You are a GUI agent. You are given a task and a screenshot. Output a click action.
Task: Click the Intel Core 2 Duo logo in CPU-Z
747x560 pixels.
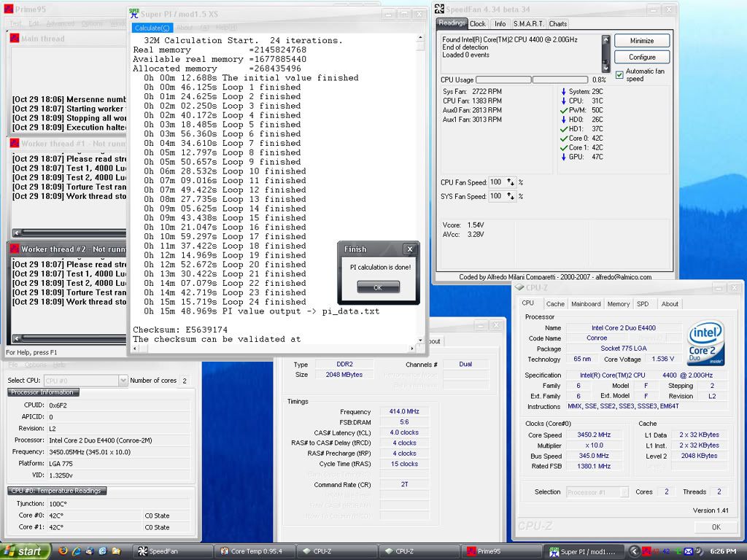705,343
